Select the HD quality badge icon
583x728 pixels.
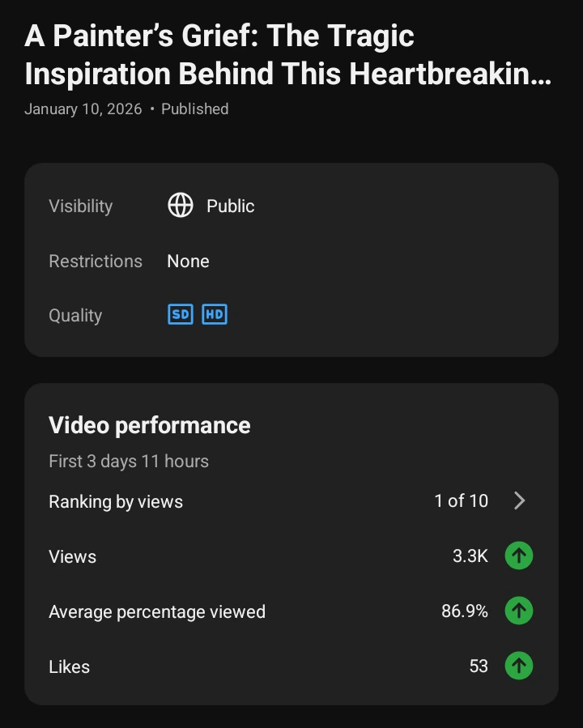pos(214,314)
